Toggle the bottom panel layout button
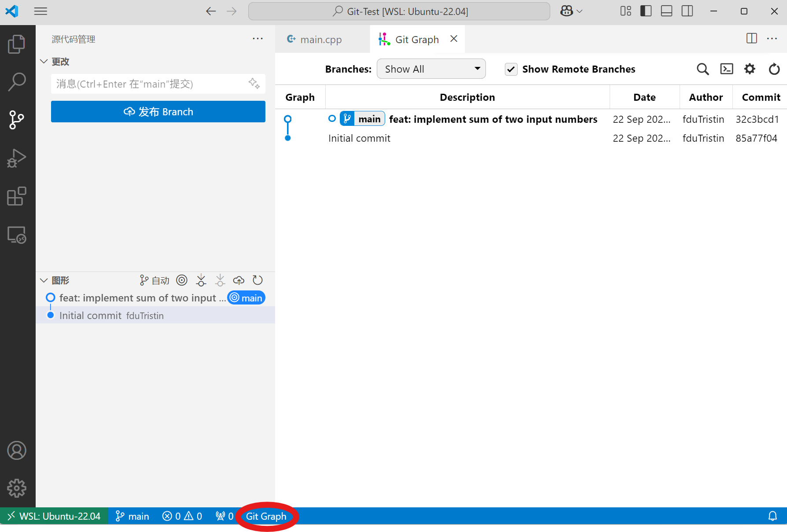The image size is (787, 532). tap(666, 11)
